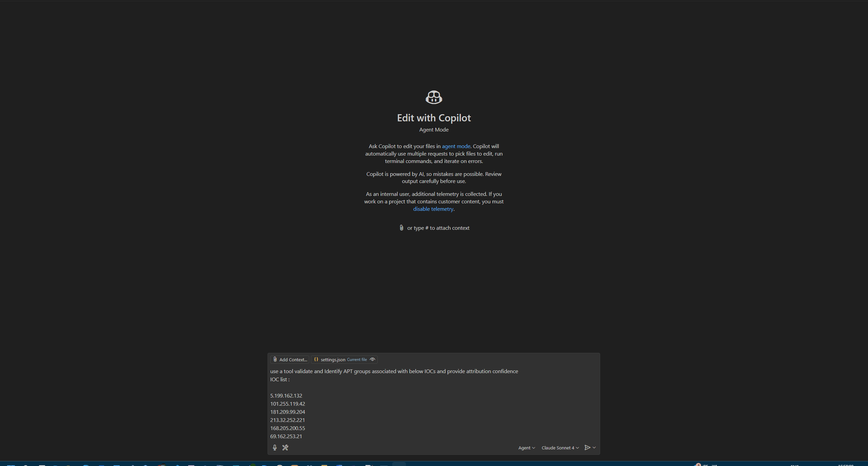Click the paperclip icon in Add Context
Image resolution: width=868 pixels, height=466 pixels.
coord(275,360)
